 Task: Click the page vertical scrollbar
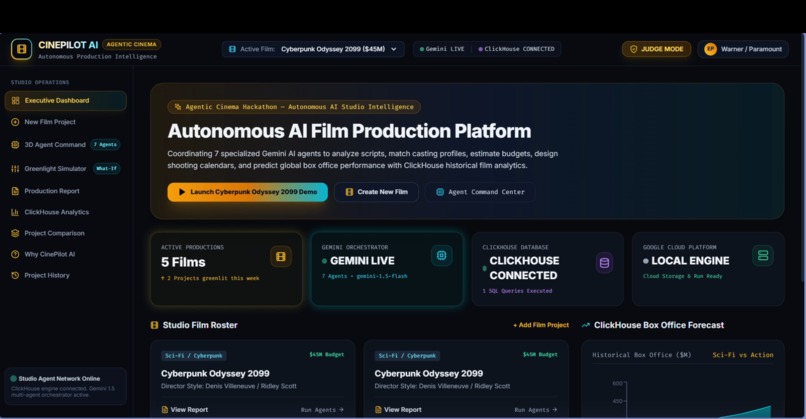pos(804,157)
